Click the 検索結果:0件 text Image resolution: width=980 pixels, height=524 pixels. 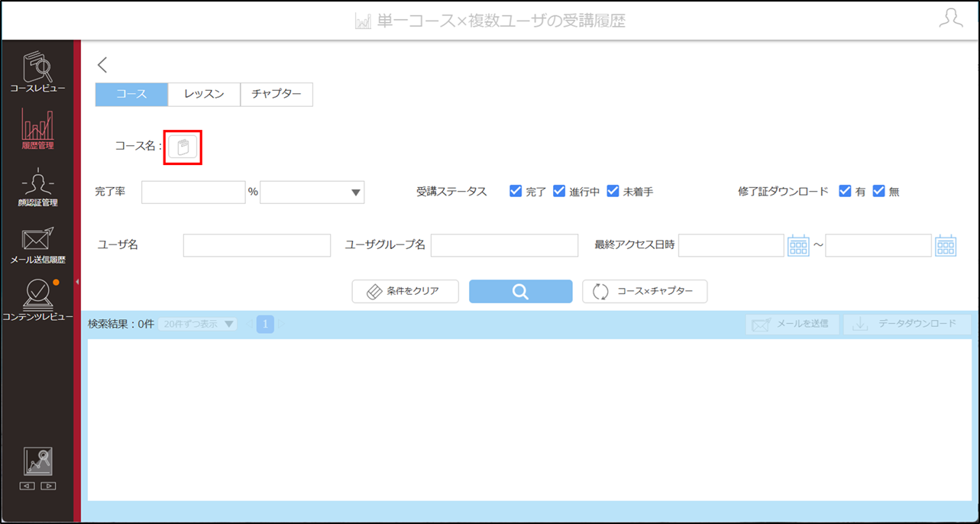pos(121,324)
